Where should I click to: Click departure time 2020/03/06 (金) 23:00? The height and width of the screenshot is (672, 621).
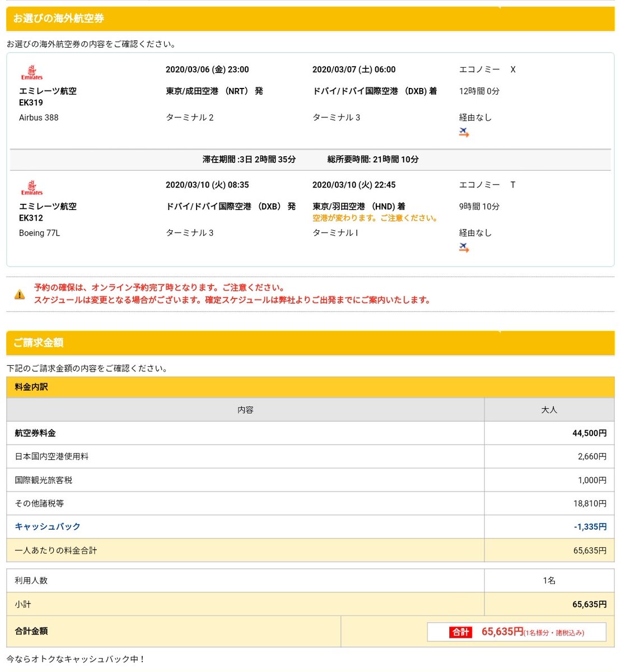click(x=207, y=70)
